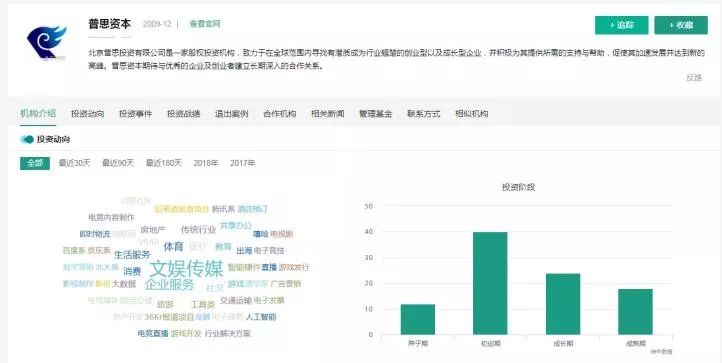Screen dimensions: 722x363
Task: Click the 传统行业 word cloud tag
Action: coord(198,229)
